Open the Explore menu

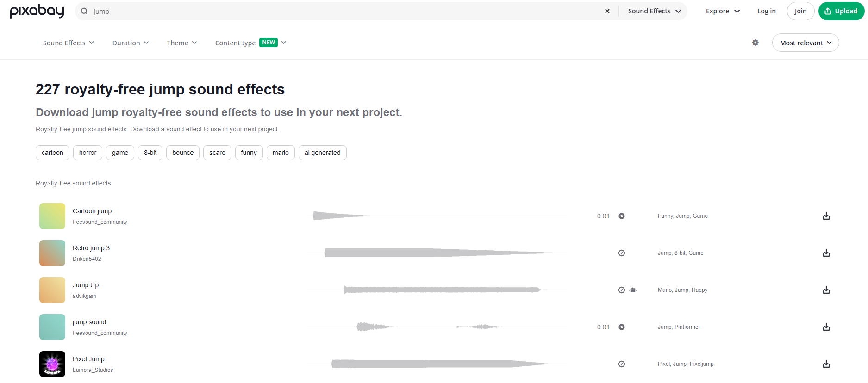(722, 11)
